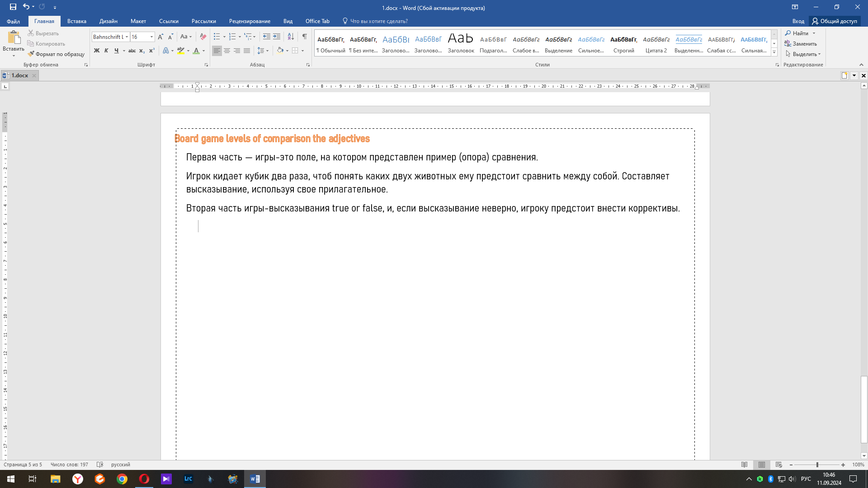Open font dialog launcher in Шрифт group
Viewport: 868px width, 488px height.
[x=207, y=65]
